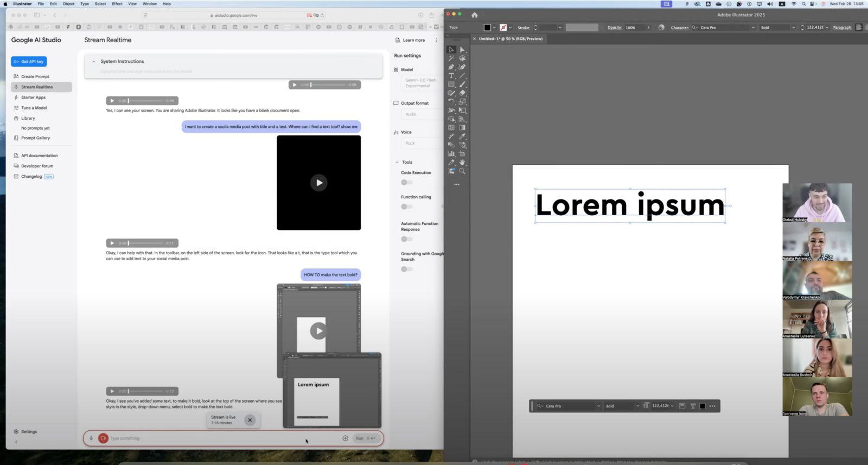The width and height of the screenshot is (868, 465).
Task: Select the Selection tool in Illustrator toolbar
Action: pyautogui.click(x=451, y=50)
